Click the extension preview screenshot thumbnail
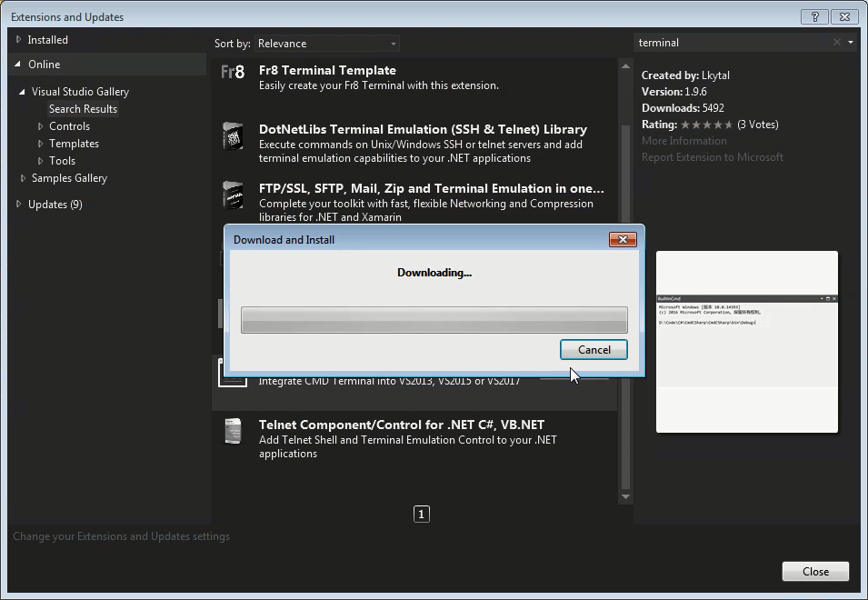This screenshot has width=868, height=600. pos(747,342)
